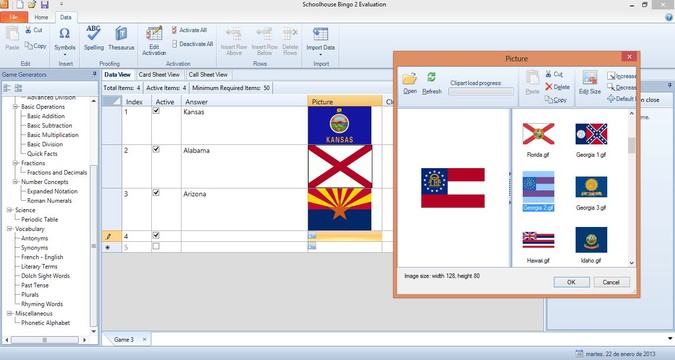
Task: Collapse the Vocabulary tree node
Action: click(x=9, y=229)
